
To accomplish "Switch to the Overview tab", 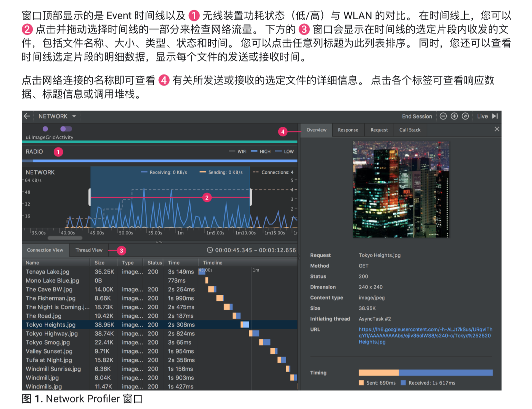I will 317,130.
